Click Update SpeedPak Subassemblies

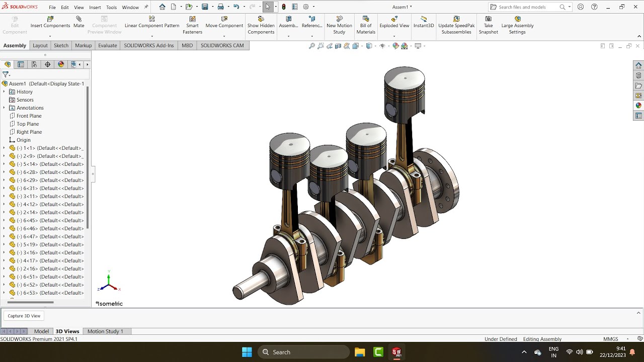tap(456, 25)
